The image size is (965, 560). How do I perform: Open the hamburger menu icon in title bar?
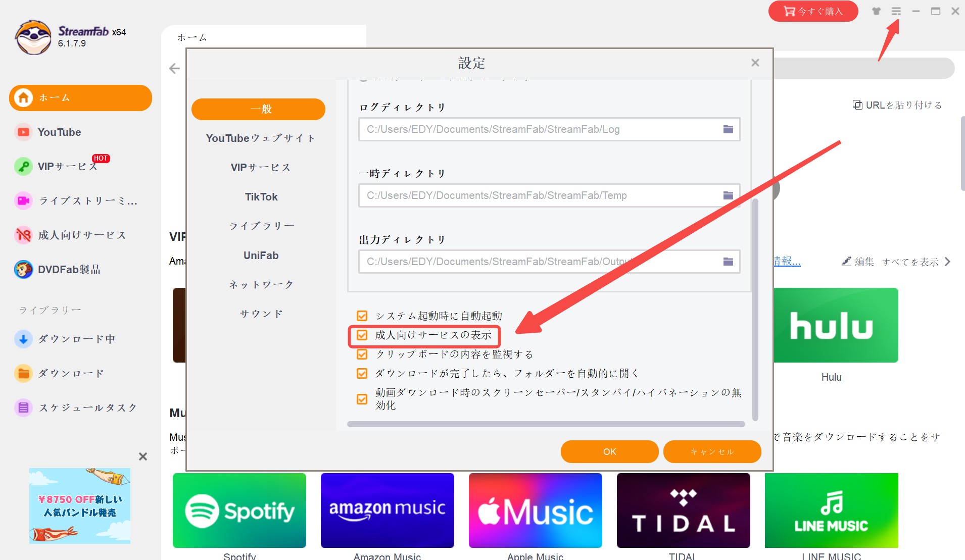896,11
